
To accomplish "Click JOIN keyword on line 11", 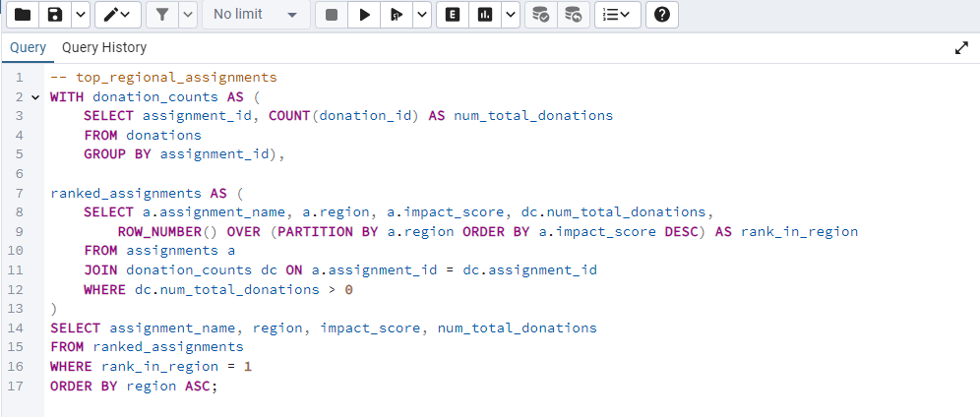I will coord(100,270).
